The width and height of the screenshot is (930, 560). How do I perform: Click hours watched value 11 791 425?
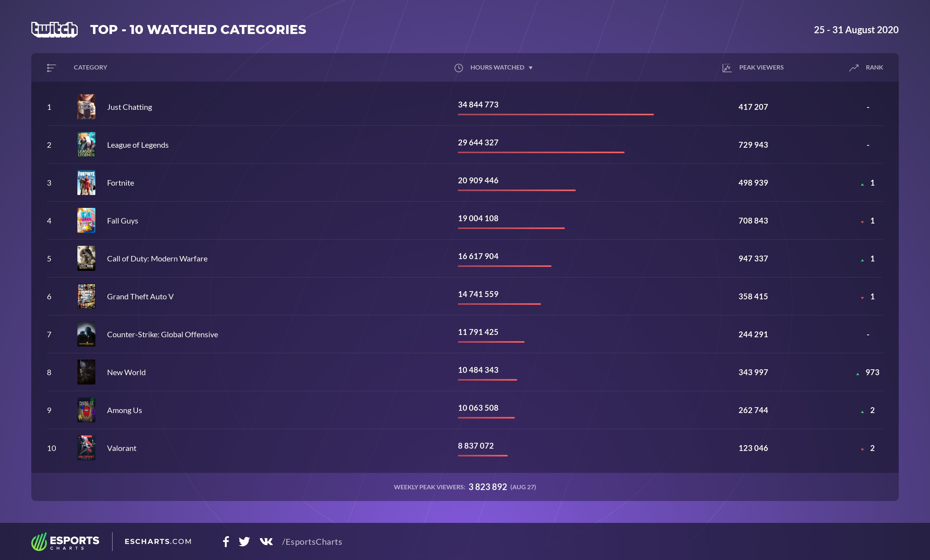click(478, 332)
